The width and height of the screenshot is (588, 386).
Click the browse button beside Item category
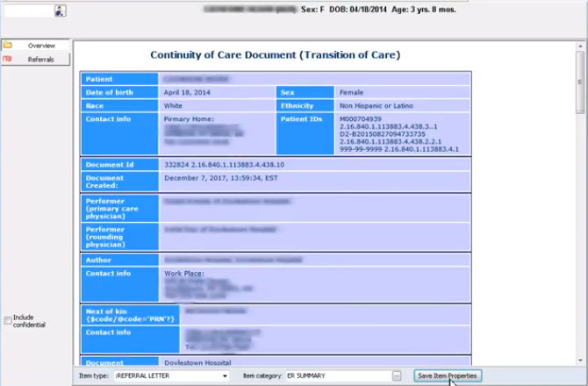397,375
